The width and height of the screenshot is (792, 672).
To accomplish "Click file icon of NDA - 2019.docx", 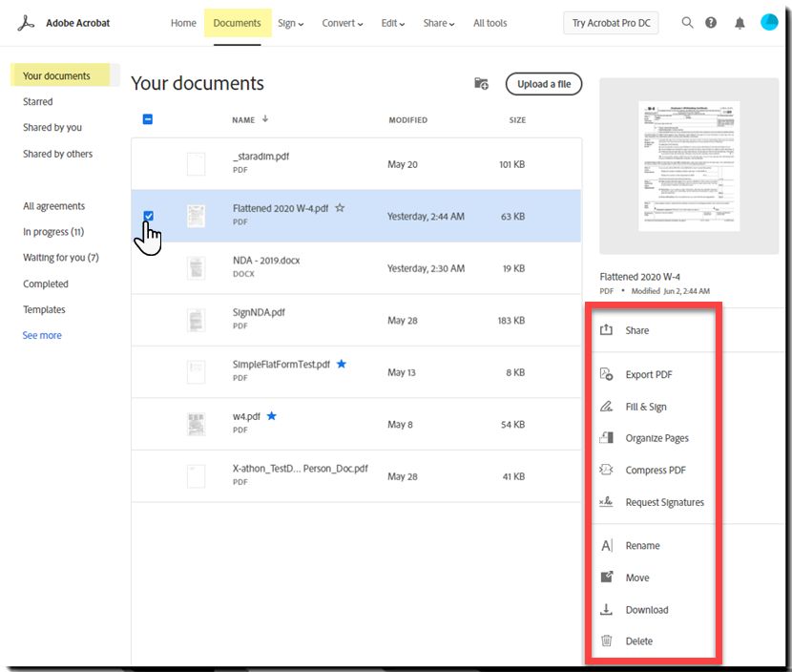I will (x=196, y=268).
